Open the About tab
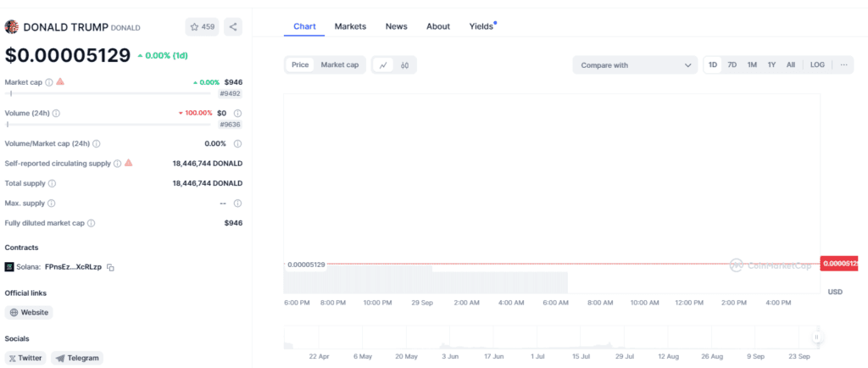 [x=438, y=26]
